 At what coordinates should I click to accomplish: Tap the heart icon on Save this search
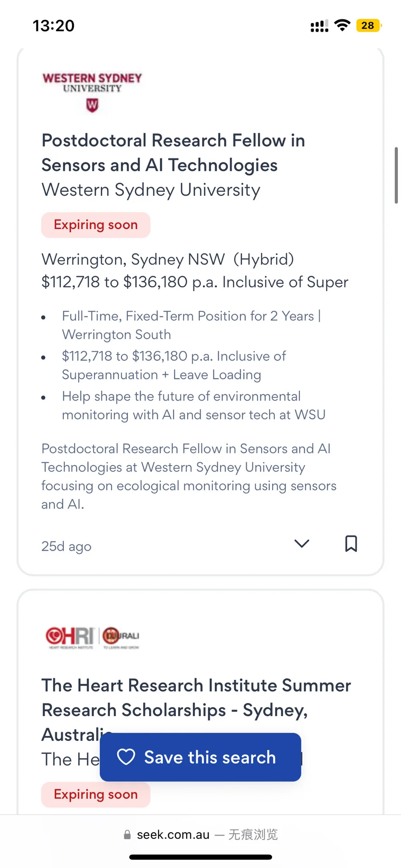(x=126, y=757)
